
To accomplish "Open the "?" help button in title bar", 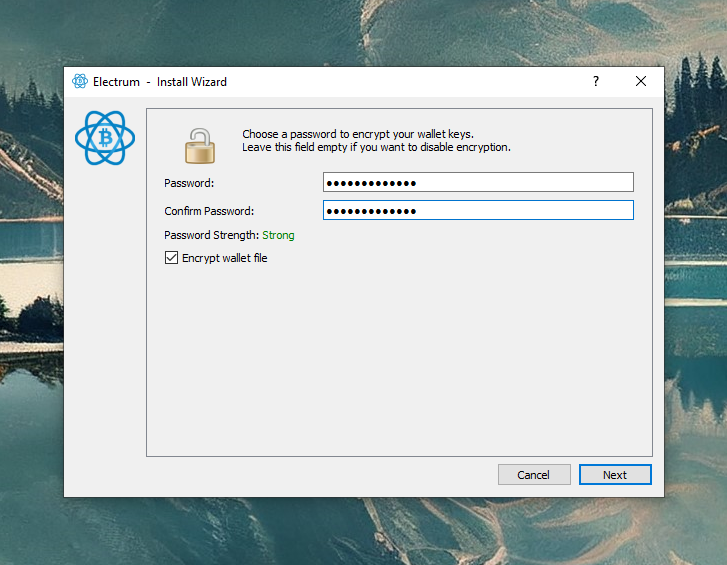I will (x=596, y=81).
